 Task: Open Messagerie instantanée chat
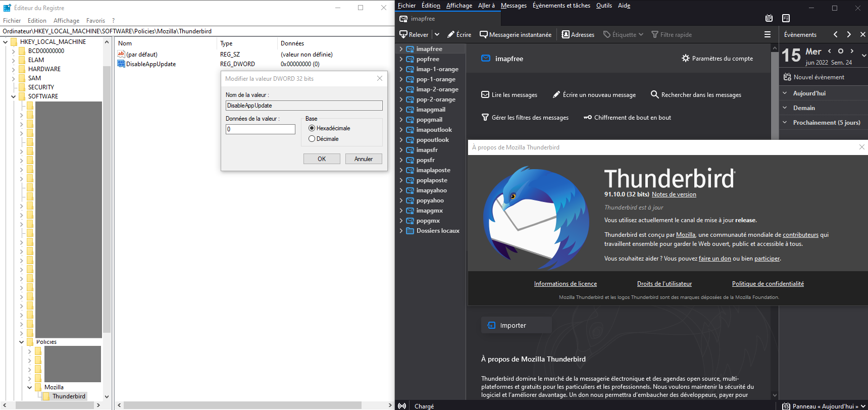(x=516, y=35)
